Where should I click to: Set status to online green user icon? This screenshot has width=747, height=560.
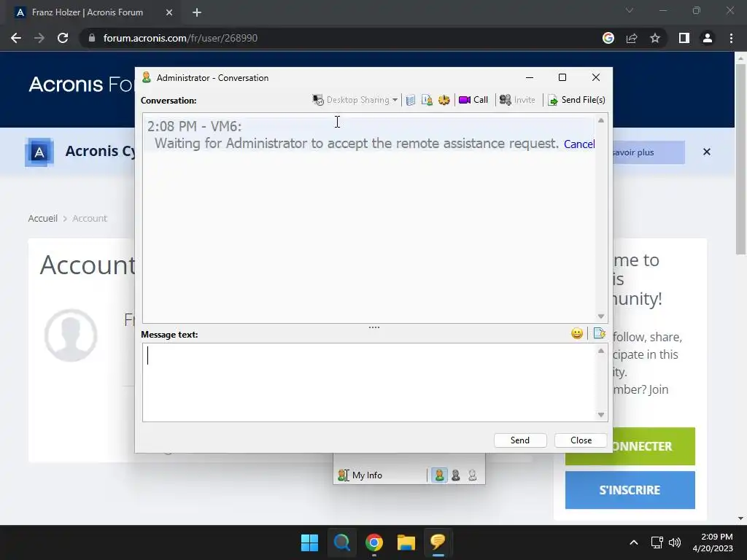click(x=439, y=475)
